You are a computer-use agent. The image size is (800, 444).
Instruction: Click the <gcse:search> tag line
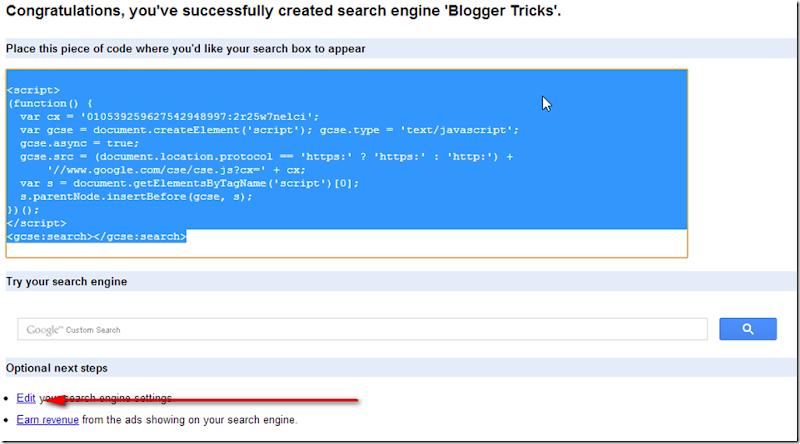[96, 236]
